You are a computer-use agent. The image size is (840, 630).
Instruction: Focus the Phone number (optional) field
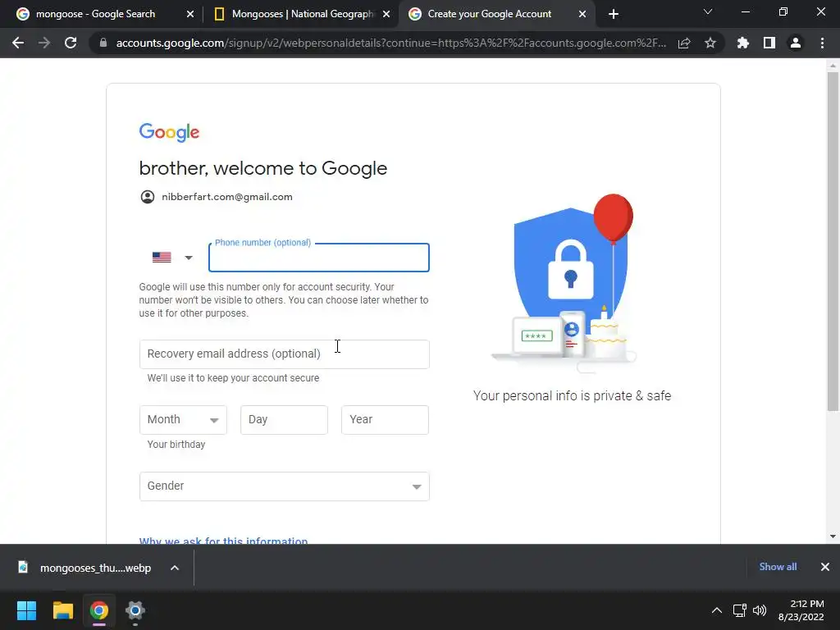[x=319, y=258]
